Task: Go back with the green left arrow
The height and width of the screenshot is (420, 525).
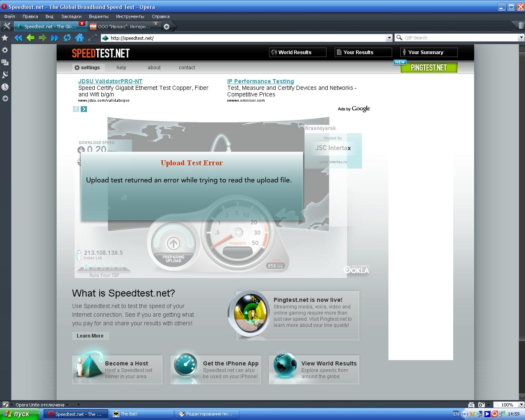Action: [x=30, y=38]
